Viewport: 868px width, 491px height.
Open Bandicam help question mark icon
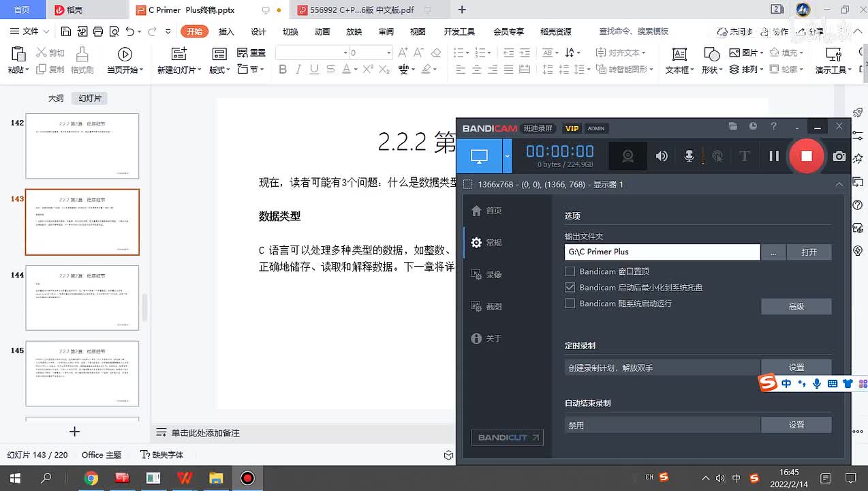click(x=773, y=126)
